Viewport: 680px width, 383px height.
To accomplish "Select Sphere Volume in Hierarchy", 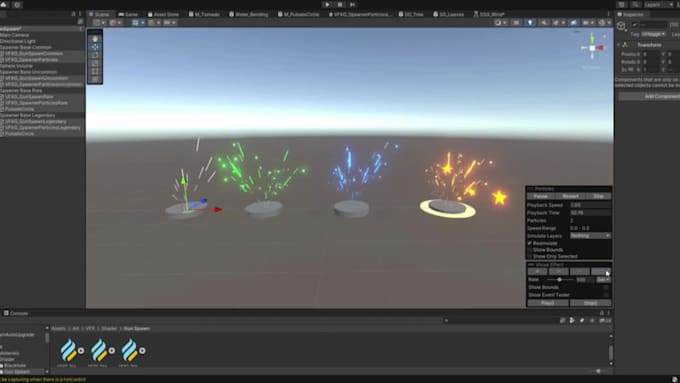I will pos(16,66).
